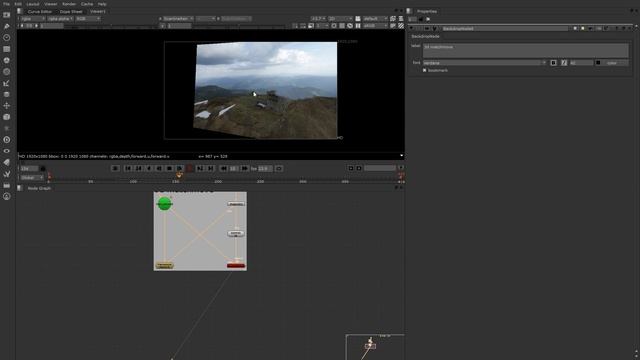
Task: Open the Transform nodes toolbar menu
Action: pos(7,106)
